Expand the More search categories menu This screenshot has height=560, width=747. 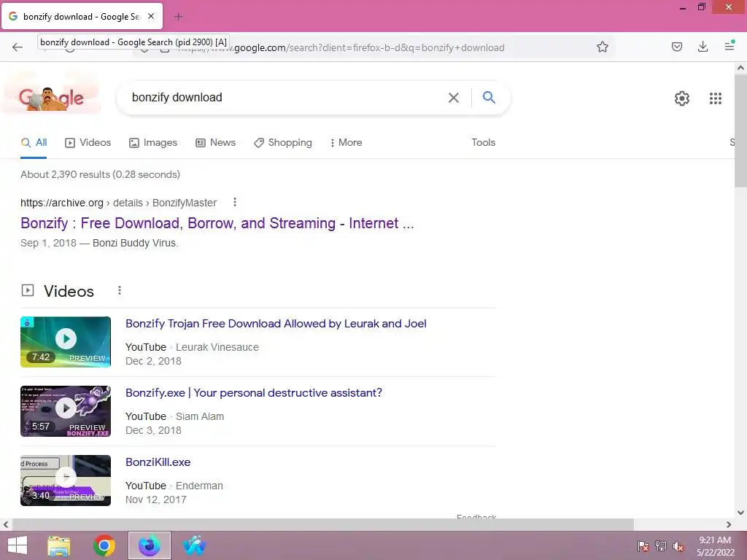point(346,142)
